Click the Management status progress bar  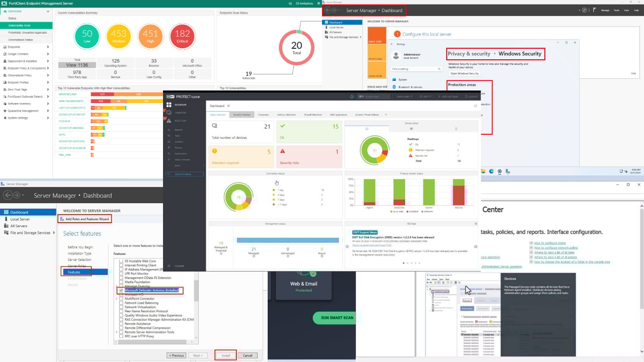click(x=287, y=240)
